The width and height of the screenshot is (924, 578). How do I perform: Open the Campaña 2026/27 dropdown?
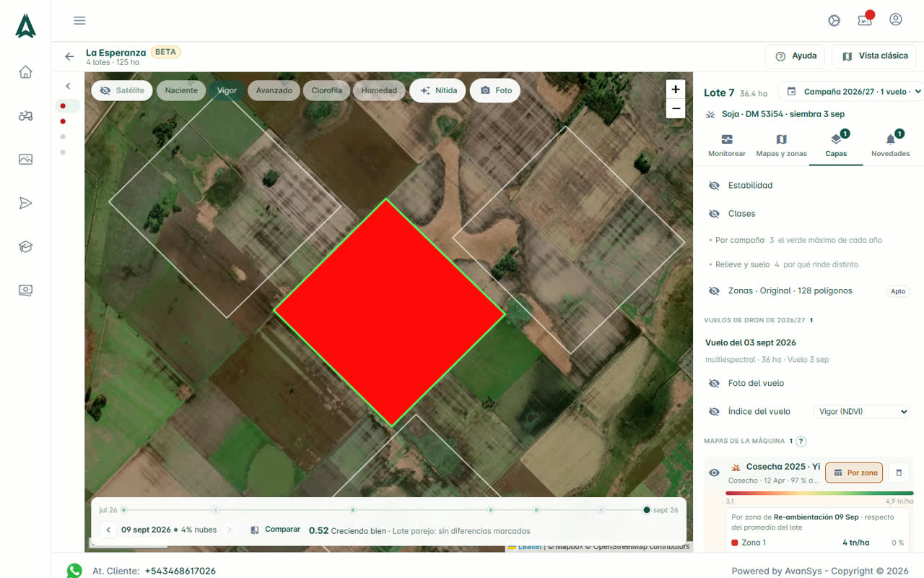tap(853, 92)
